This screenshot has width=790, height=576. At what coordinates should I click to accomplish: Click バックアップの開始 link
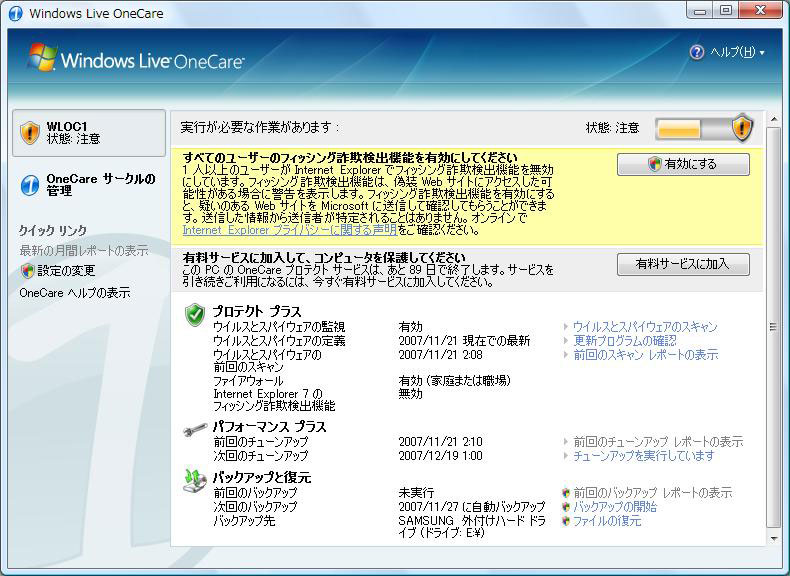[x=615, y=506]
